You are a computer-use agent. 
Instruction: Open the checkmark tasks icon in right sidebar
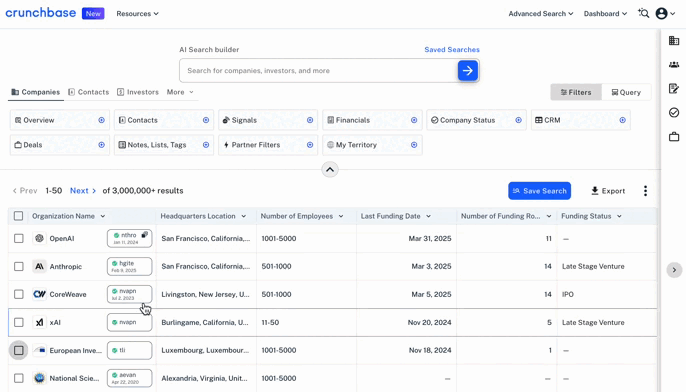[674, 113]
